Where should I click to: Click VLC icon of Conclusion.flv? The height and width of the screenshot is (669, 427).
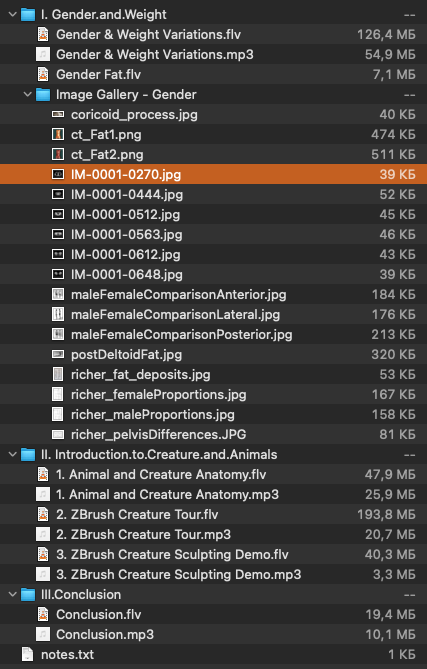coord(43,614)
